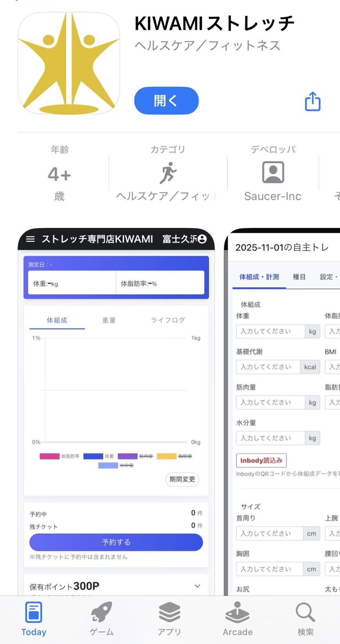Tap the Inbody読込み button
Viewport: 340px width, 644px height.
click(x=261, y=461)
